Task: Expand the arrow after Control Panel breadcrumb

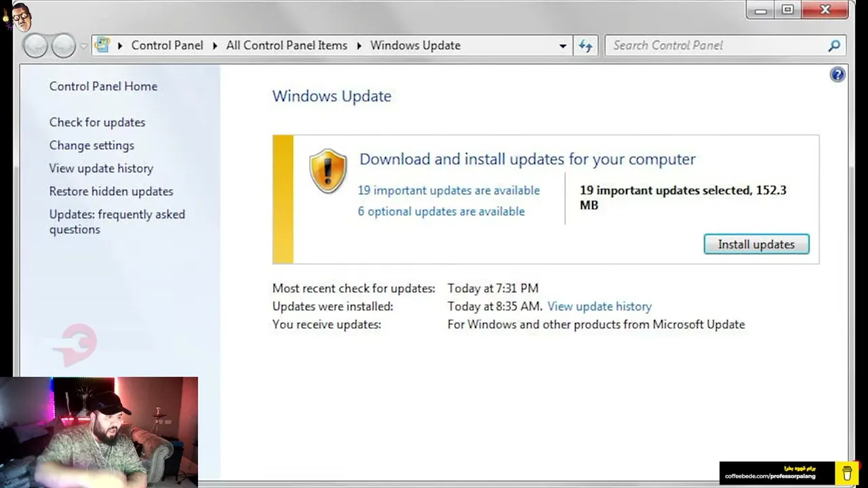Action: click(215, 45)
